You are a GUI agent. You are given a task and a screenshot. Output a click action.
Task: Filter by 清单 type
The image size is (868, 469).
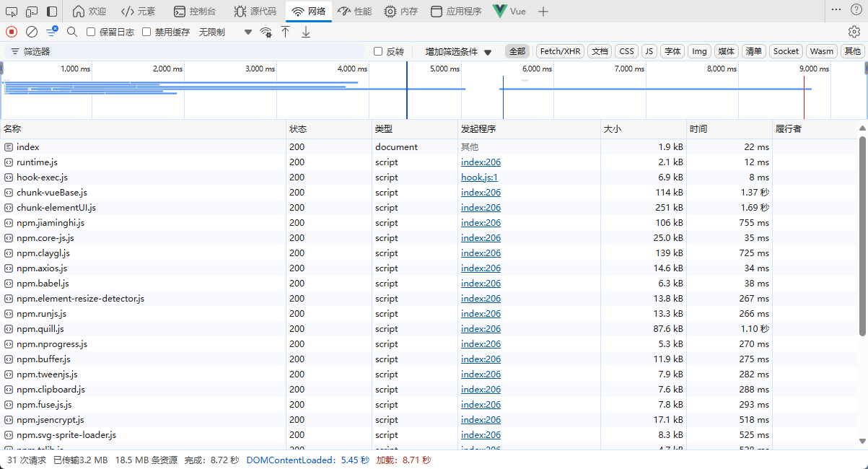[753, 51]
